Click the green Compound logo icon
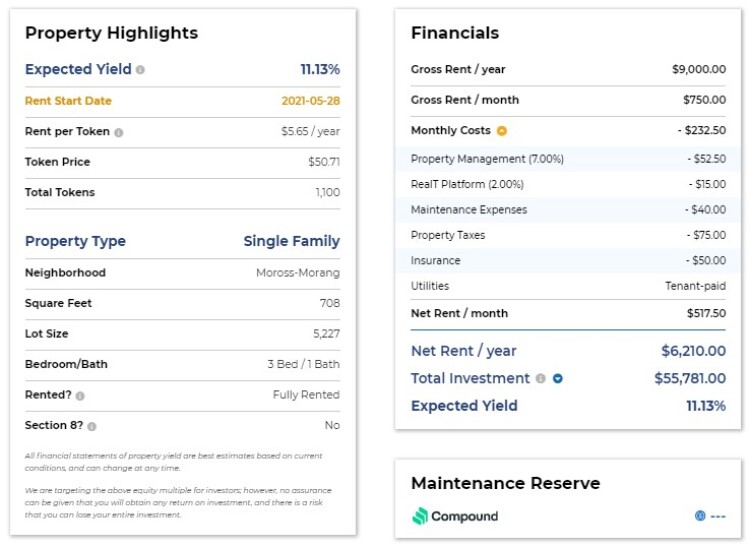 click(x=420, y=516)
